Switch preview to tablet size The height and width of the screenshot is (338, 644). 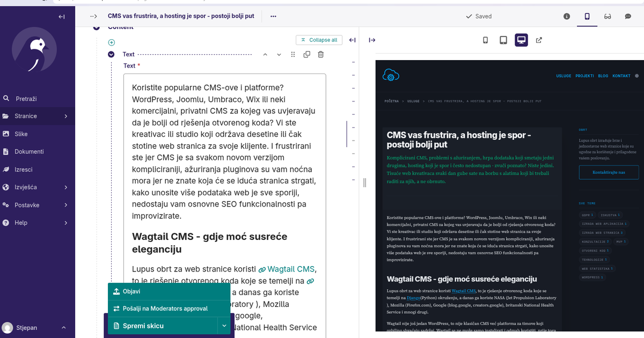tap(503, 40)
